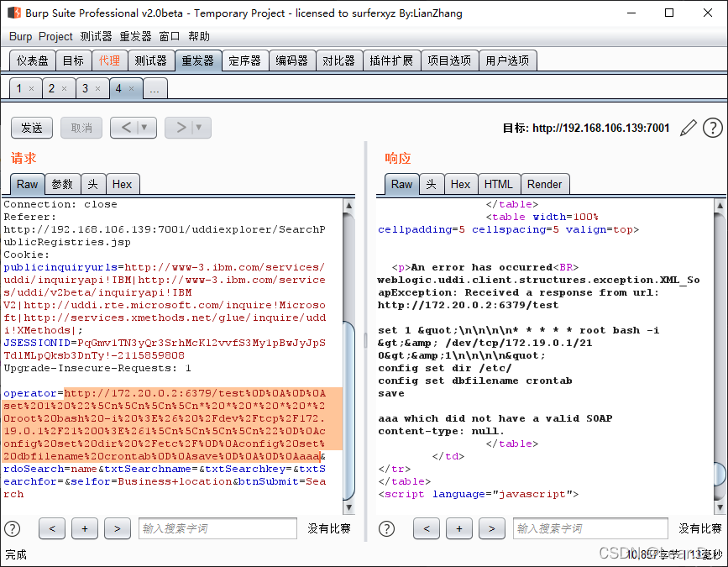Viewport: 728px width, 567px height.
Task: Open the history back dropdown arrow
Action: click(144, 127)
